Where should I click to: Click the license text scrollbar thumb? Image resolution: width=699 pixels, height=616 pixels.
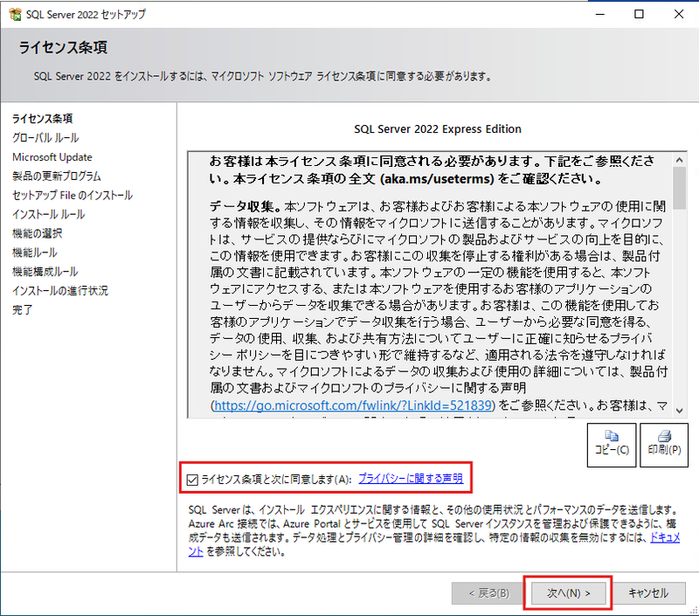(x=679, y=188)
